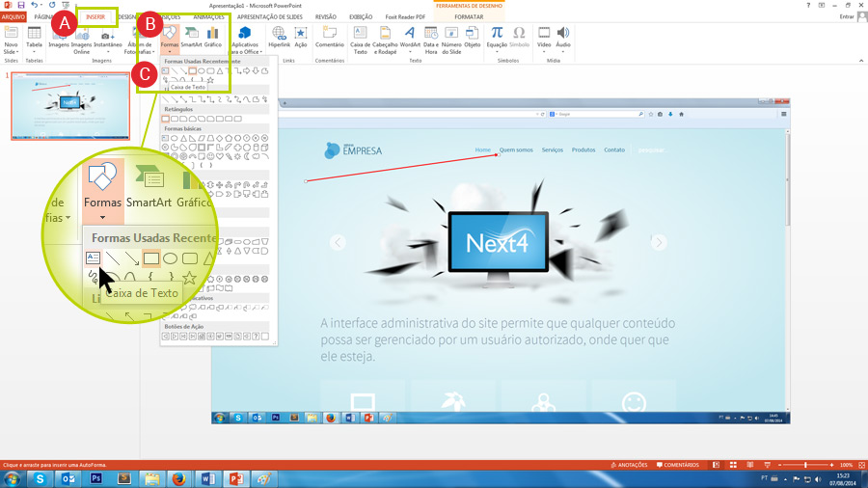Click COMENTÁRIOS in the status bar
Image resolution: width=868 pixels, height=488 pixels.
678,465
